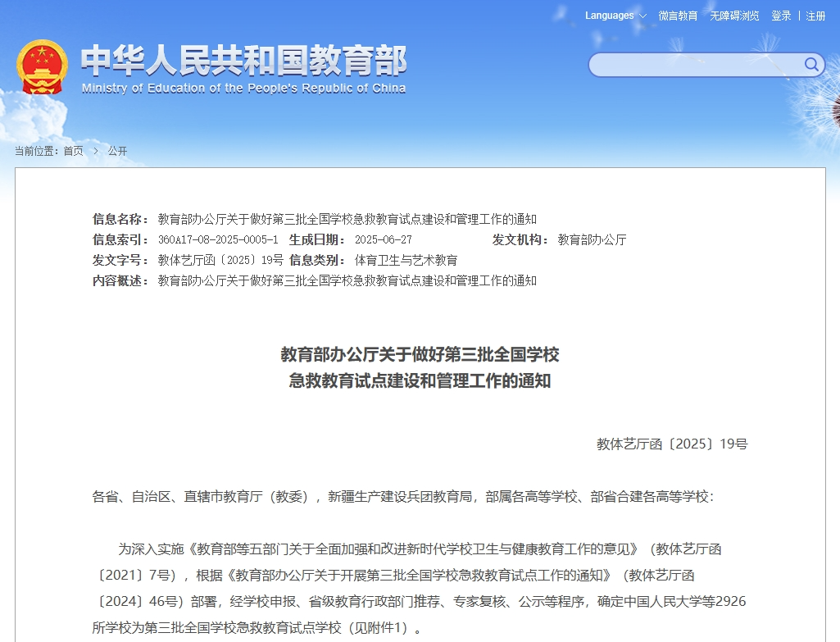
Task: Click the paragraph starting 为深入实施
Action: (x=420, y=588)
